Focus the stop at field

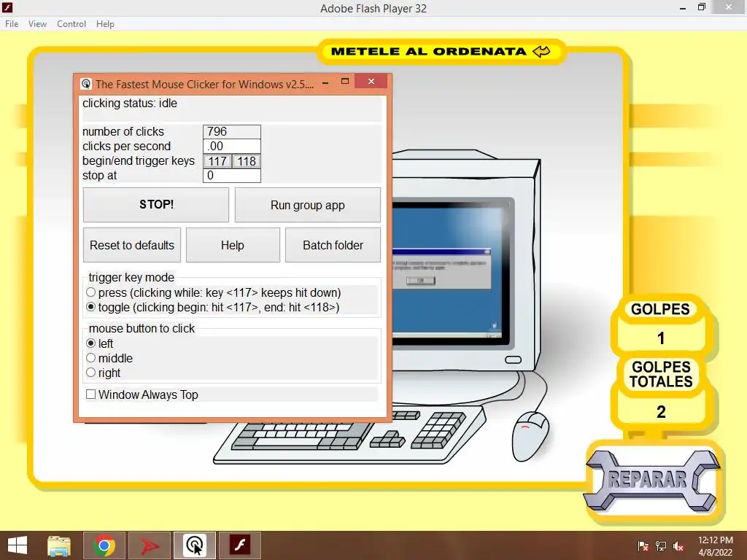pos(232,176)
